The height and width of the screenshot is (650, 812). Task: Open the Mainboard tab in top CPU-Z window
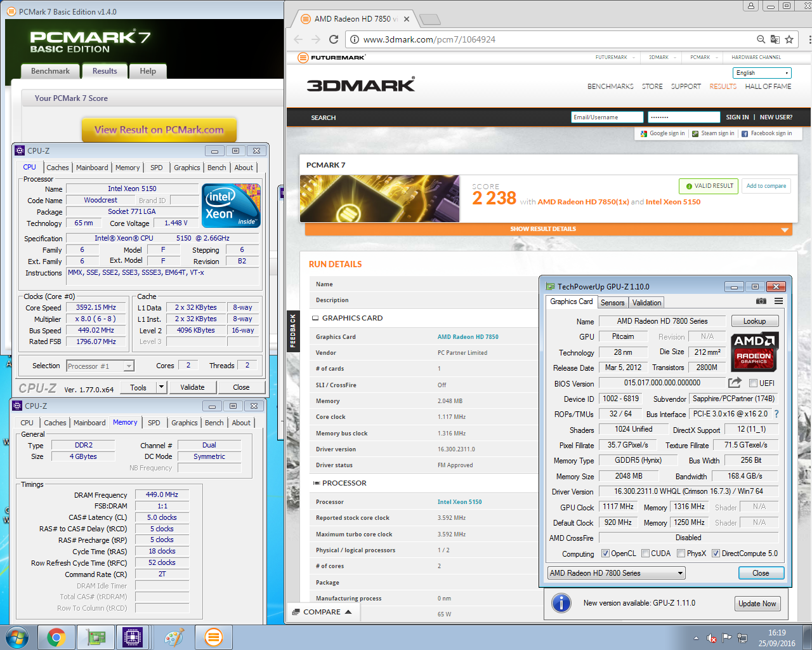coord(92,168)
